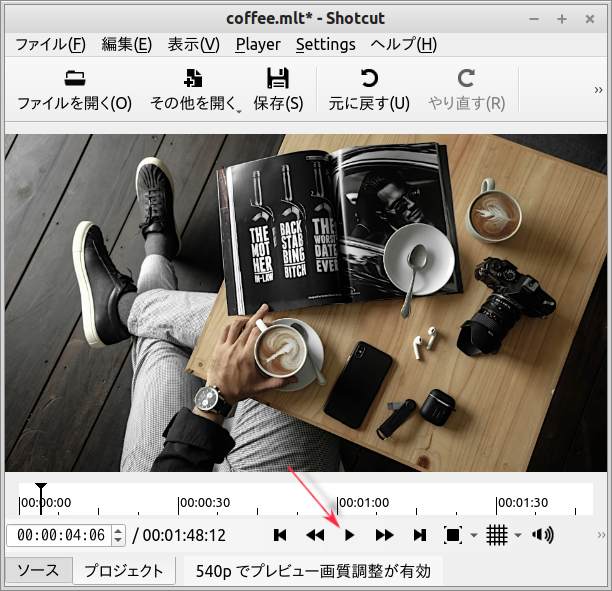The height and width of the screenshot is (591, 612).
Task: Switch to the プロジェクト tab
Action: click(x=123, y=571)
